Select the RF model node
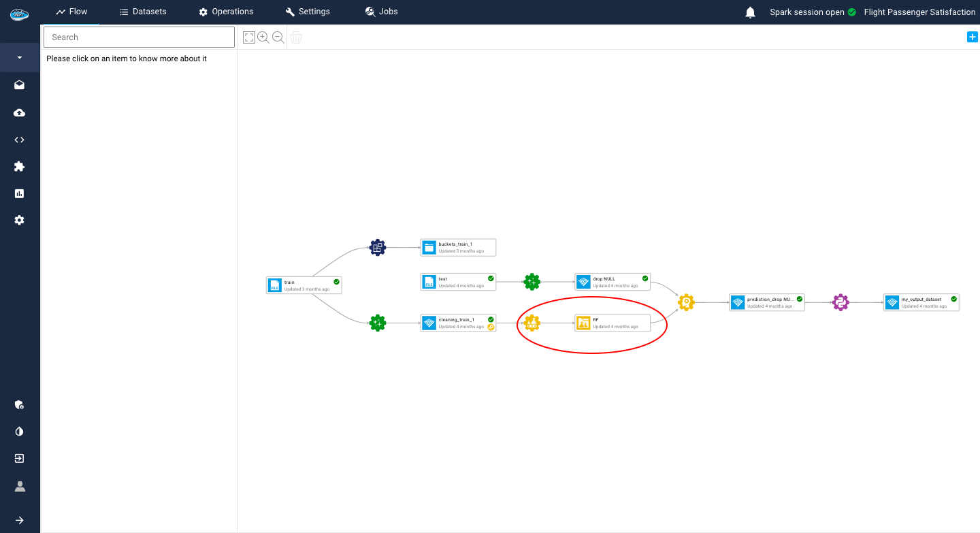The image size is (980, 533). tap(612, 323)
